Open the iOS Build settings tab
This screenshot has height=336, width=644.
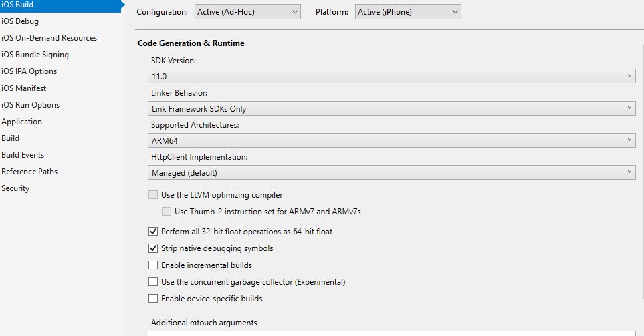tap(18, 5)
